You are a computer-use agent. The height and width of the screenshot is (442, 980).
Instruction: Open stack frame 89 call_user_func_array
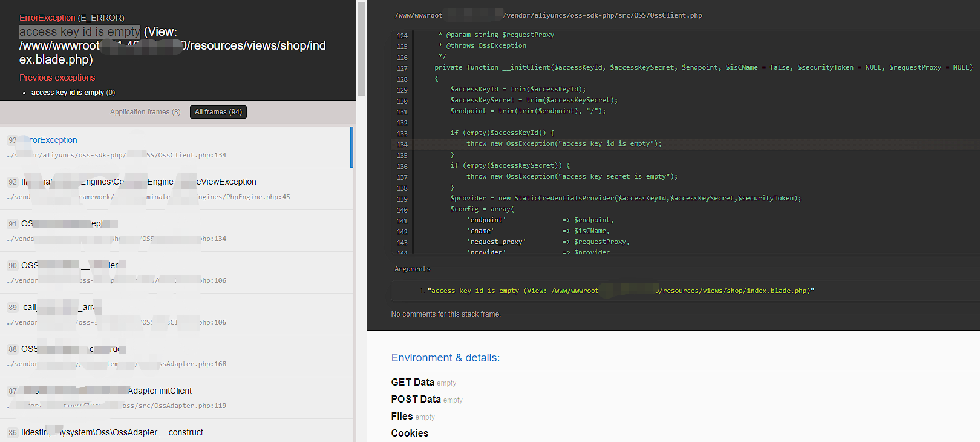coord(177,314)
